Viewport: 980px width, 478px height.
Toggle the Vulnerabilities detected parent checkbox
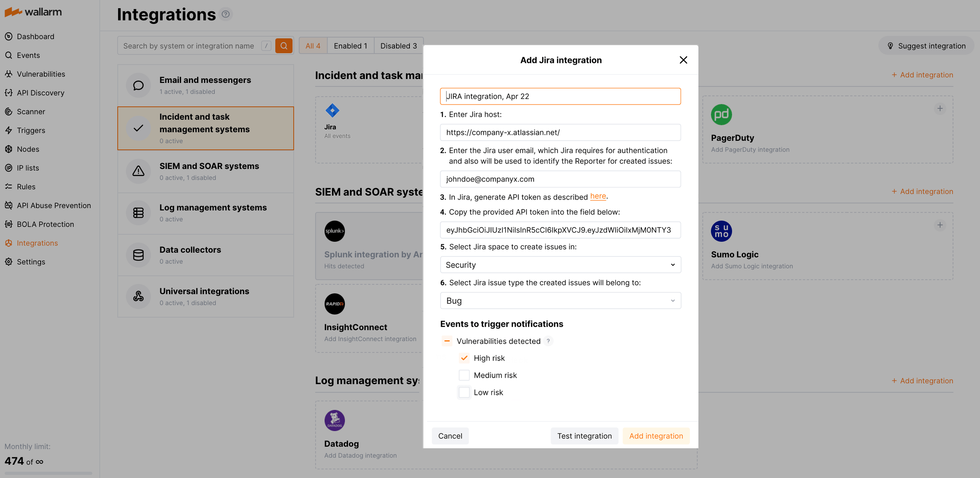click(x=447, y=341)
